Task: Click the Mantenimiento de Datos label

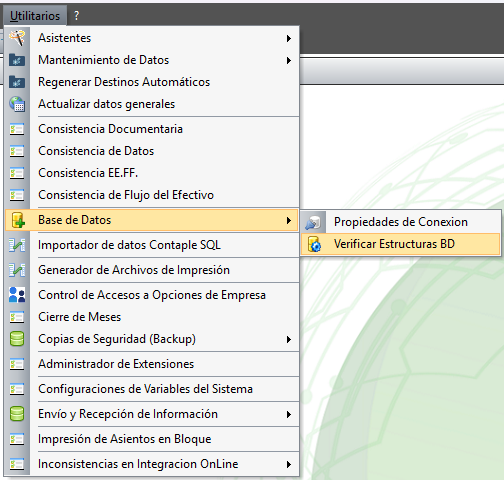Action: 104,60
